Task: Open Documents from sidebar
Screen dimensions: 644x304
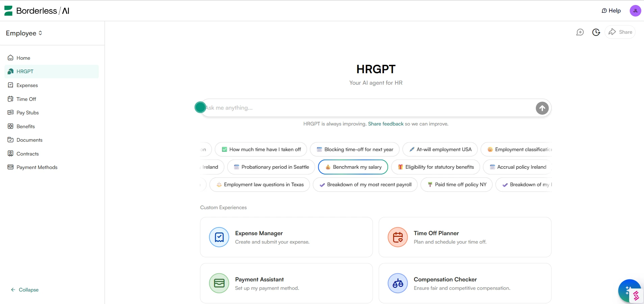Action: click(52, 140)
